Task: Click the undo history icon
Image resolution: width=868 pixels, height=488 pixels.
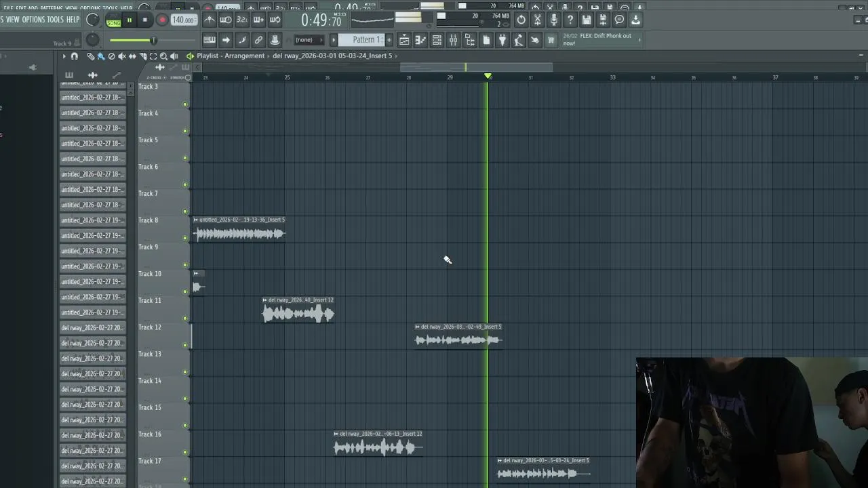Action: 521,20
